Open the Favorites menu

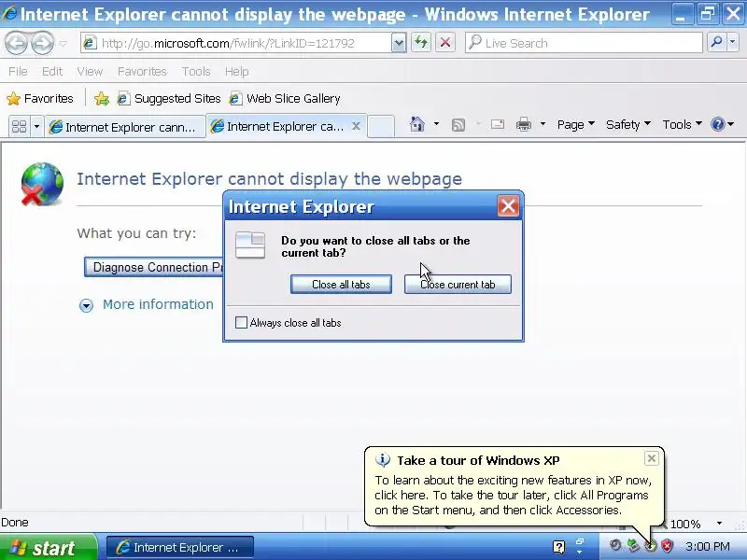(x=142, y=72)
